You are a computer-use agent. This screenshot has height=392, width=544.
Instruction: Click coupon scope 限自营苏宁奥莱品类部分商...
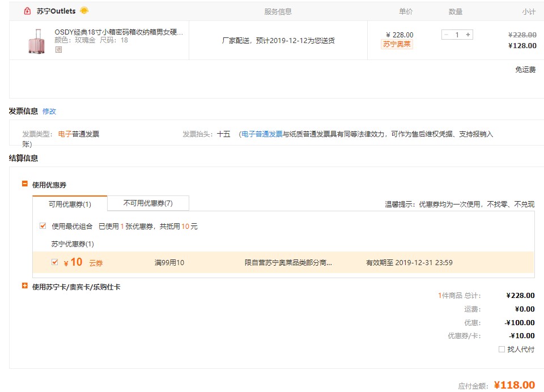click(288, 263)
